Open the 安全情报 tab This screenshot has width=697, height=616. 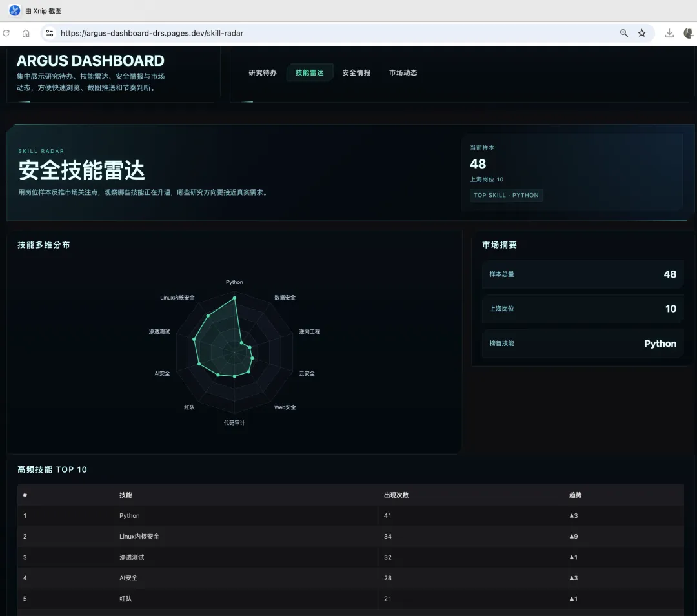[x=356, y=72]
